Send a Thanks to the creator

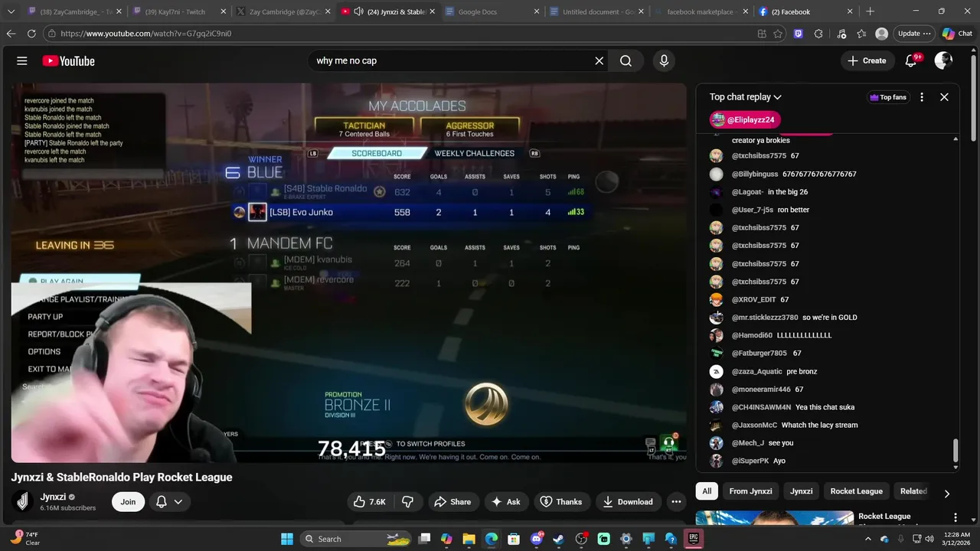click(x=561, y=502)
